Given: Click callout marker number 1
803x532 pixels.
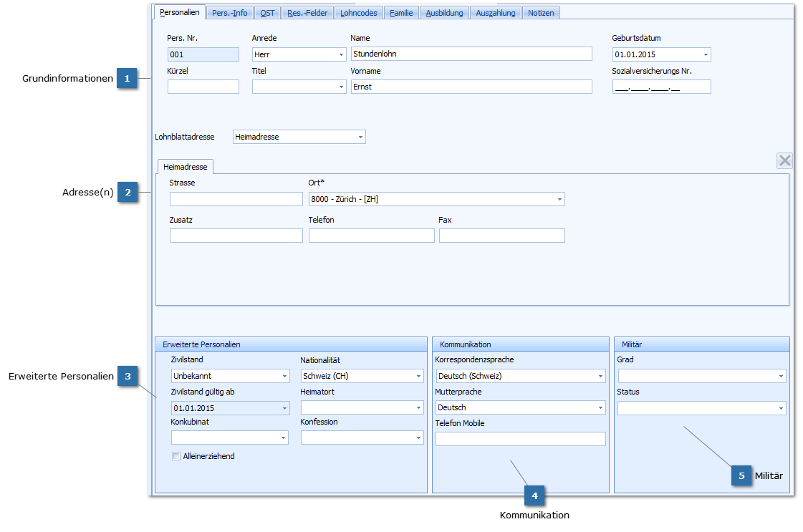Looking at the screenshot, I should [x=127, y=79].
